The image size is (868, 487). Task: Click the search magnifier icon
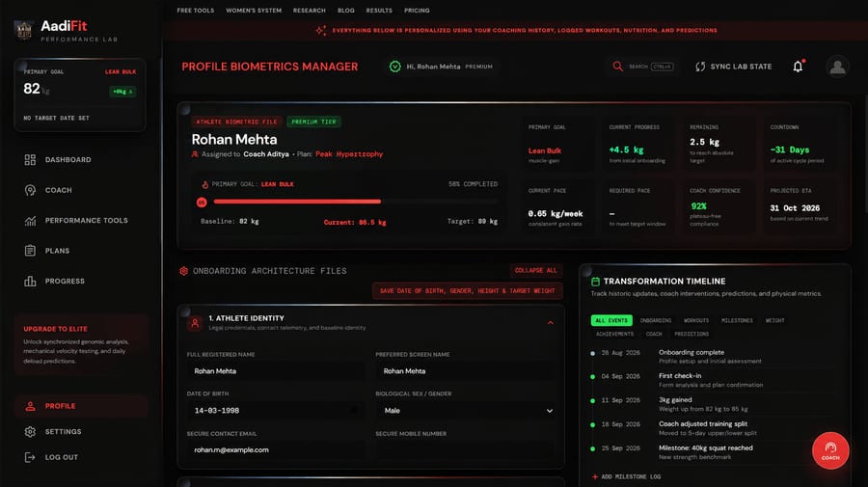click(x=617, y=67)
